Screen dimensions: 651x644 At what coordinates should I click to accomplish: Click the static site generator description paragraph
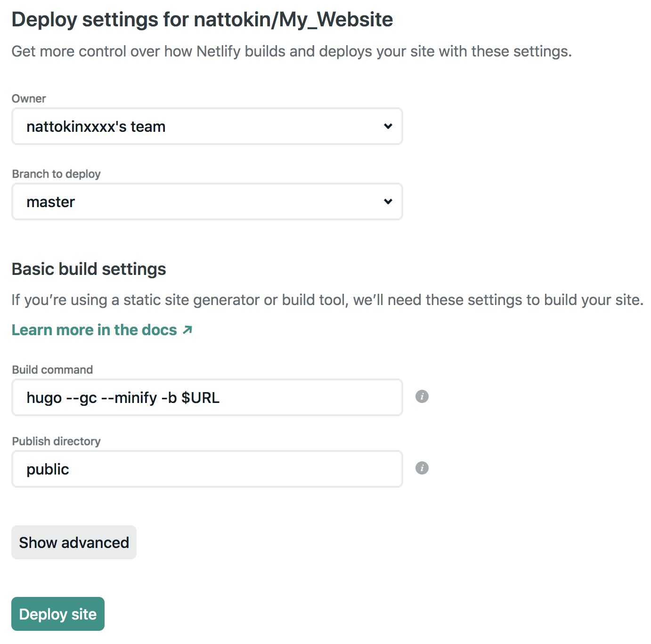(x=327, y=300)
